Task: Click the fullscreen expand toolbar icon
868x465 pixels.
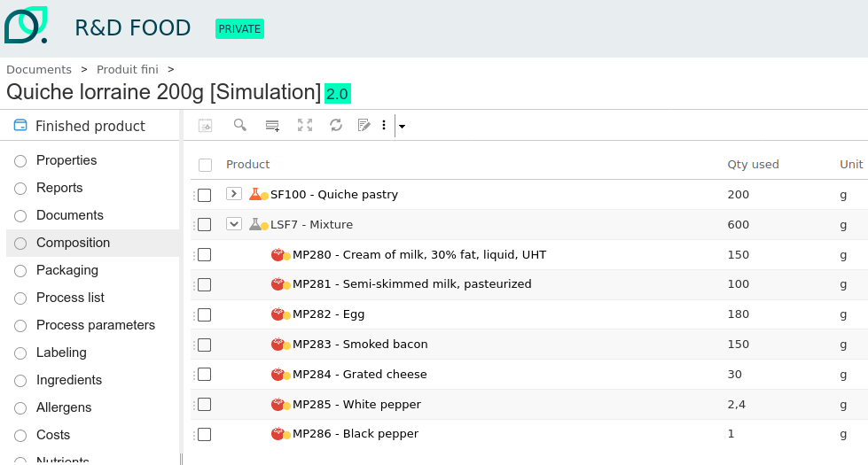Action: pyautogui.click(x=304, y=125)
